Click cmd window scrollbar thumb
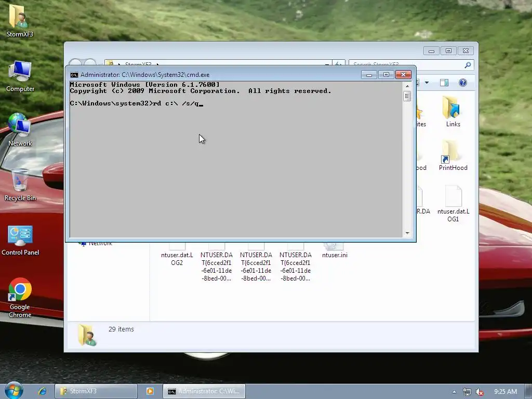This screenshot has height=399, width=532. [x=407, y=96]
